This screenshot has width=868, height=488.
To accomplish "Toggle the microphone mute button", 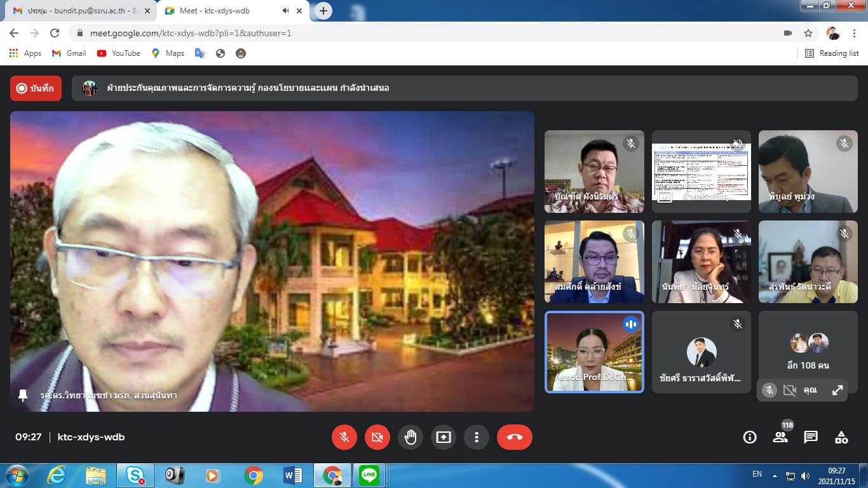I will [x=344, y=437].
